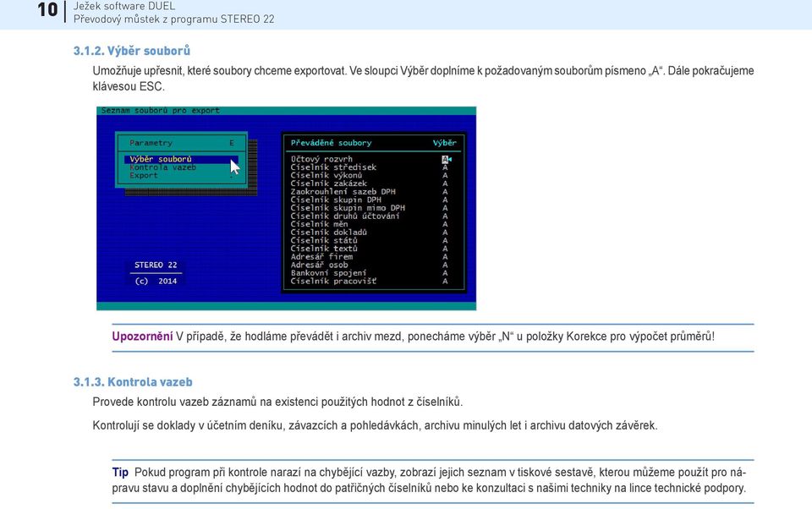Click the (c) 2014 copyright text
Viewport: 812px width, 509px height.
156,282
